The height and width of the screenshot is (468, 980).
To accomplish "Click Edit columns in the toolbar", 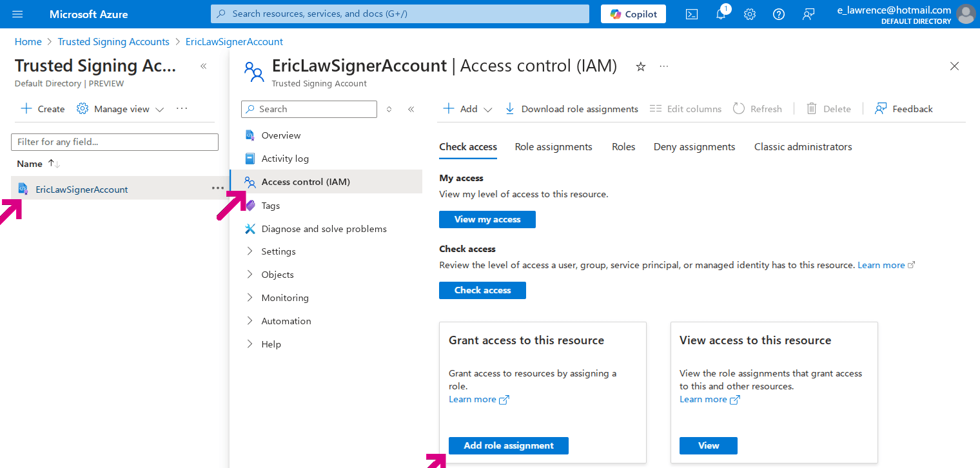I will (x=685, y=109).
